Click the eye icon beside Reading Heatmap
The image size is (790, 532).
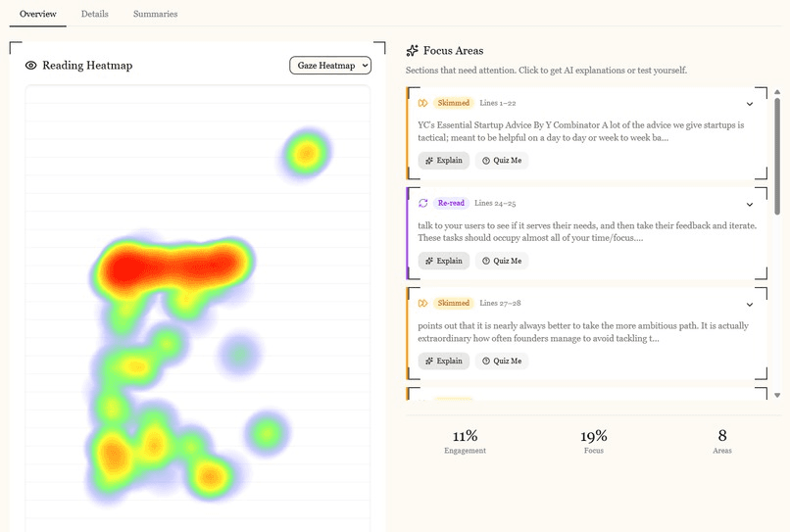(x=30, y=66)
